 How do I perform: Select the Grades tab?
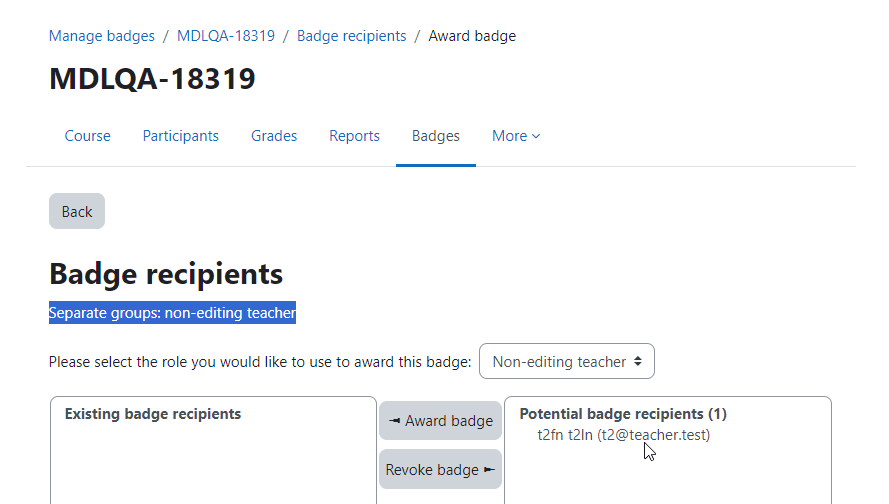pos(274,136)
